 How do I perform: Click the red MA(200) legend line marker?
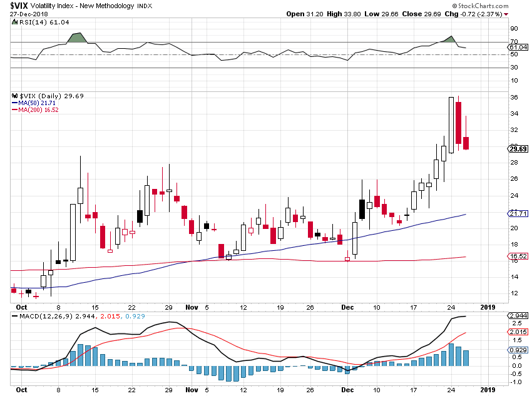click(x=14, y=110)
